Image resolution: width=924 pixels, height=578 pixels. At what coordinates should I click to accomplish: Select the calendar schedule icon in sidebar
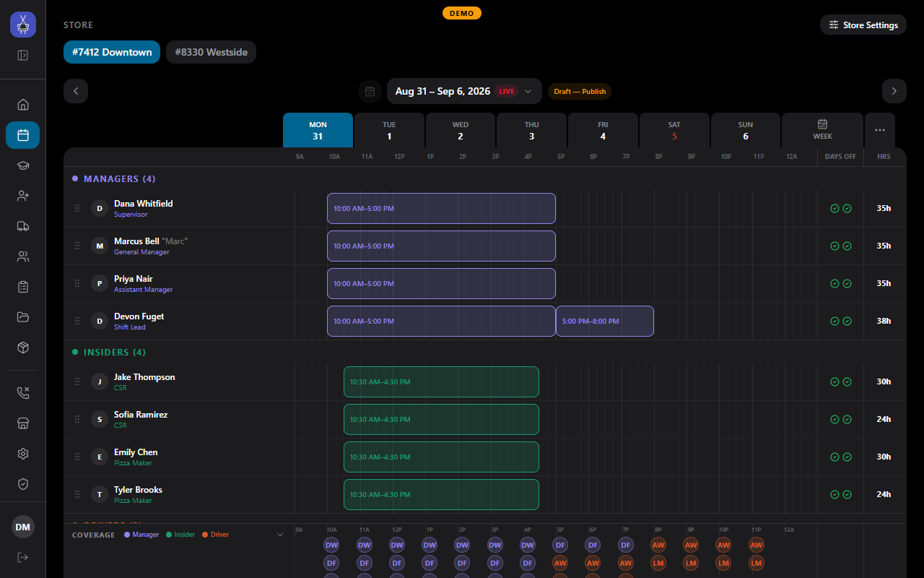pyautogui.click(x=23, y=135)
